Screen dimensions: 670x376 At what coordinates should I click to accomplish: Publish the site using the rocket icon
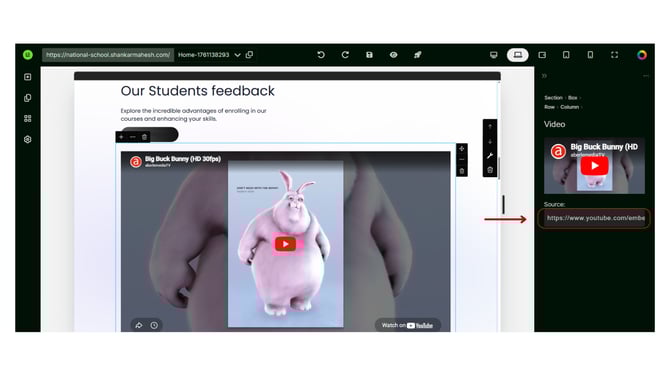(417, 55)
